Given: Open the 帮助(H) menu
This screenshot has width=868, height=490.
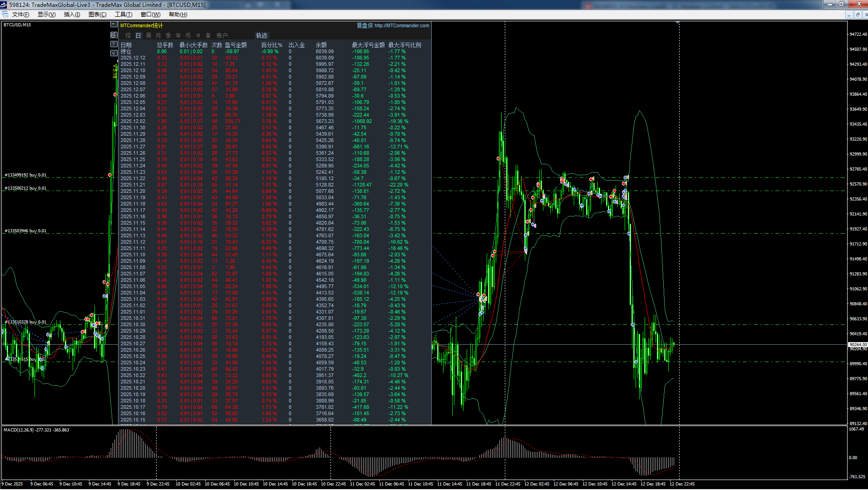Looking at the screenshot, I should point(178,15).
